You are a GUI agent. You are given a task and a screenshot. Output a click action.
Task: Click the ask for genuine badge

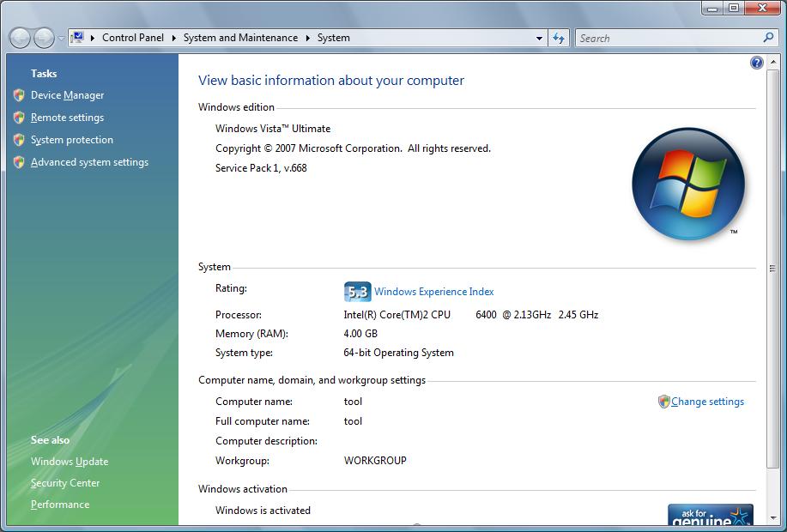click(x=711, y=515)
